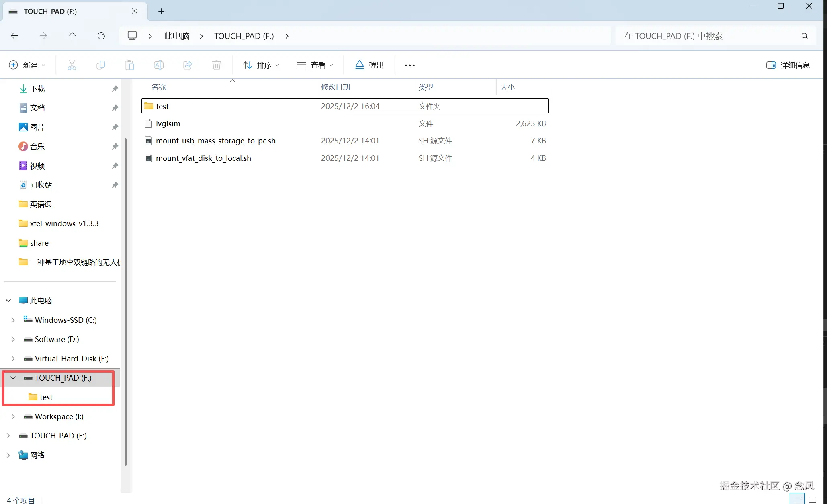This screenshot has height=504, width=827.
Task: Open the mount_usb_mass_storage_to_pc.sh file
Action: click(215, 141)
